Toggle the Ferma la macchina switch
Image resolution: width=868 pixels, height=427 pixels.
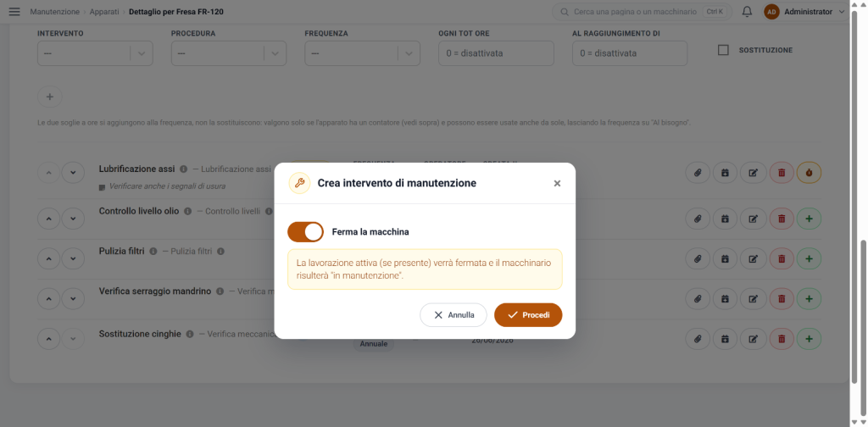305,232
